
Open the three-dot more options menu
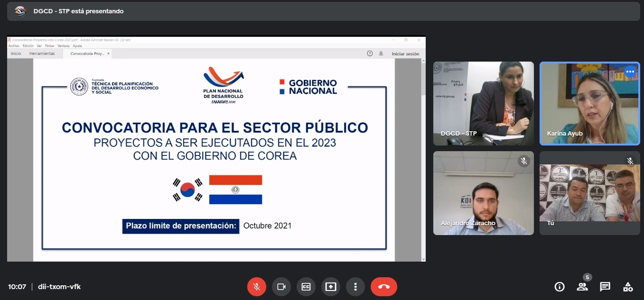coord(355,287)
